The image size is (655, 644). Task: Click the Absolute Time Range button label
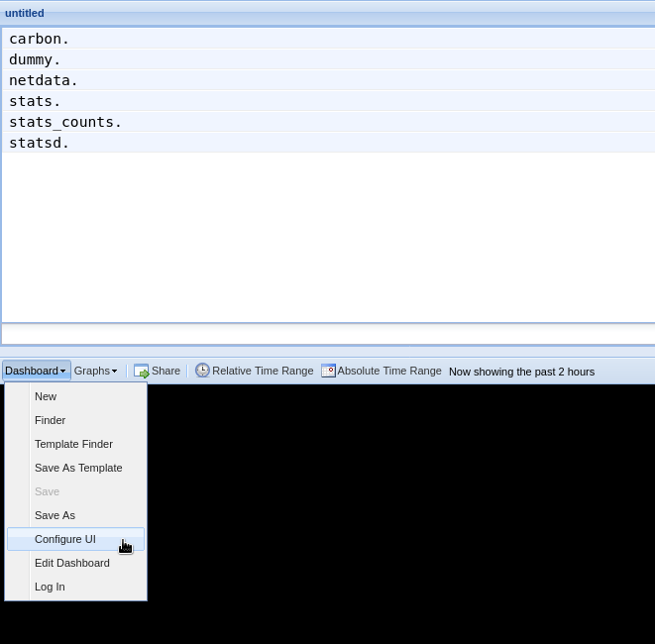pos(389,371)
